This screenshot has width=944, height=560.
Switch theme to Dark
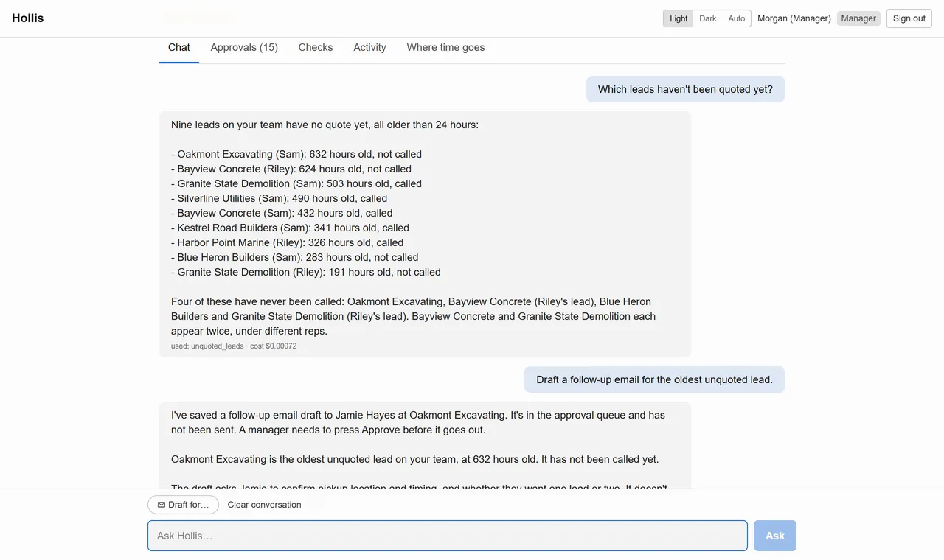708,18
